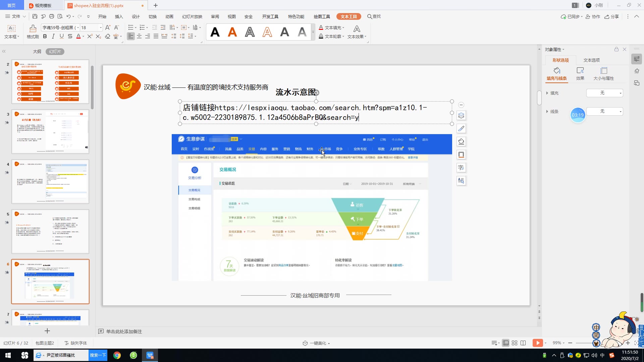Image resolution: width=644 pixels, height=362 pixels.
Task: Set left text alignment
Action: pos(131,36)
